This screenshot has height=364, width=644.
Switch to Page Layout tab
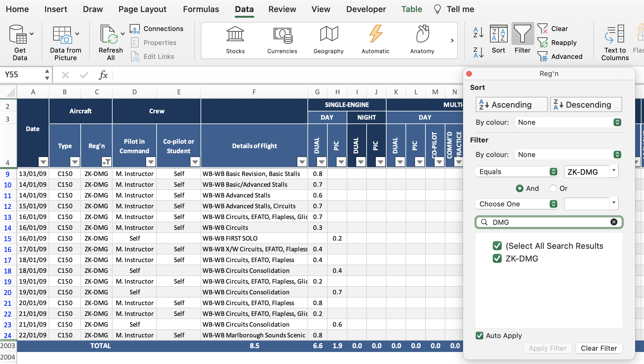(142, 9)
